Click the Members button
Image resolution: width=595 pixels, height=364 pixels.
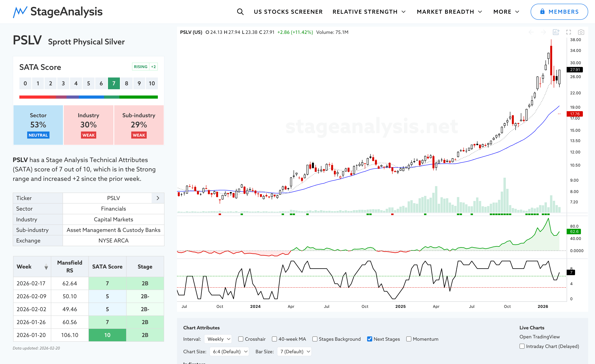tap(559, 12)
